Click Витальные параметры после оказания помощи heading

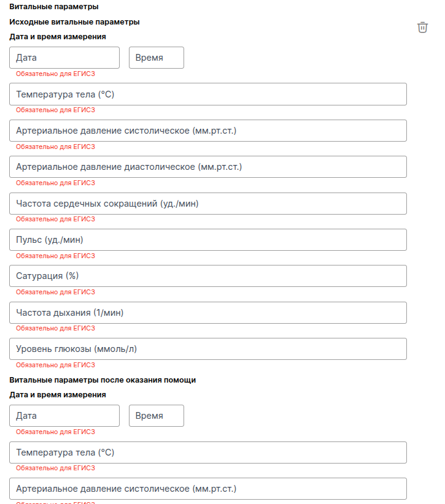103,380
